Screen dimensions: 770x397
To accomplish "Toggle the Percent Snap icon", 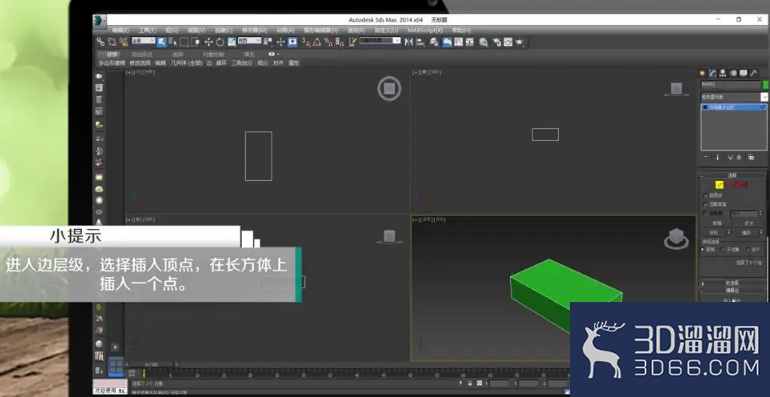I will point(328,42).
